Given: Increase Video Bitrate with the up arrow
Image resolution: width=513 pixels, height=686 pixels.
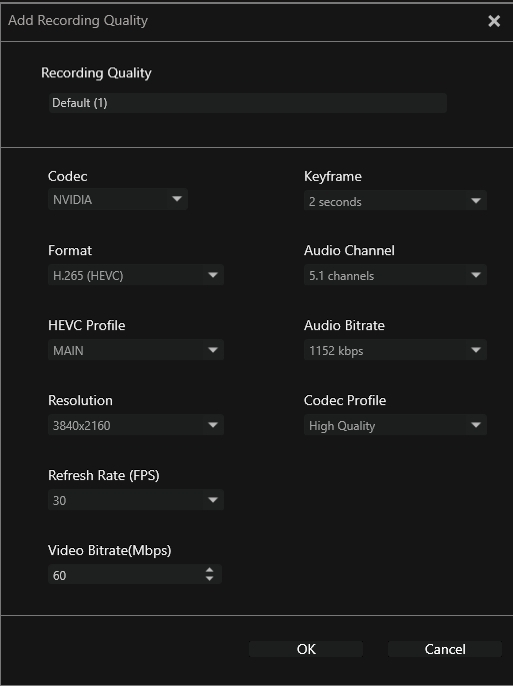Looking at the screenshot, I should [209, 570].
